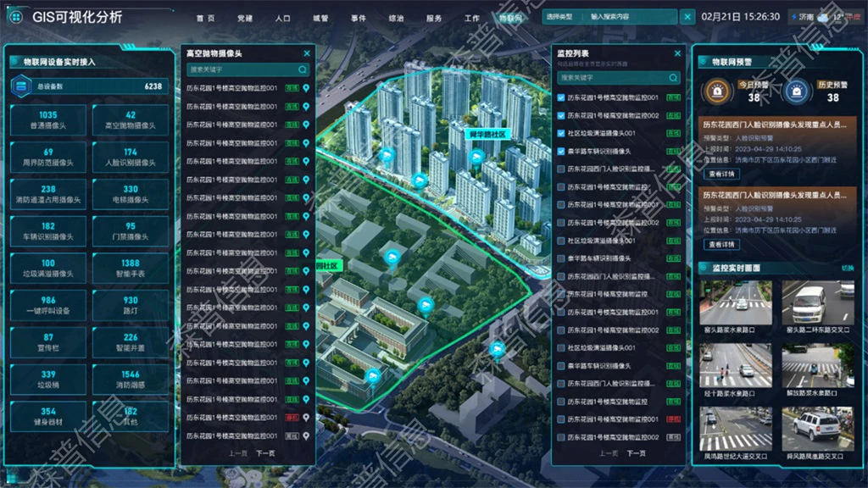Click the 总设备数 device icon
Image resolution: width=868 pixels, height=488 pixels.
coord(21,86)
